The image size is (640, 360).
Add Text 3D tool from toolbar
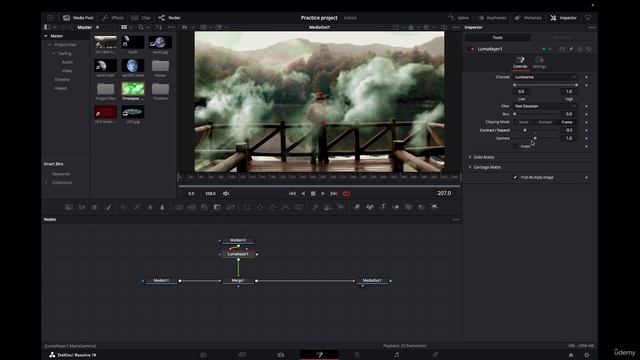point(382,207)
